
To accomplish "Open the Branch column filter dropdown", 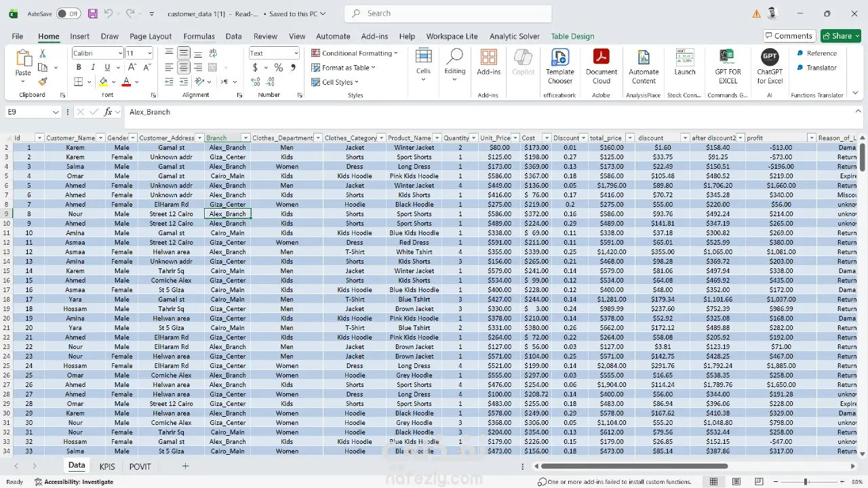I will [245, 138].
